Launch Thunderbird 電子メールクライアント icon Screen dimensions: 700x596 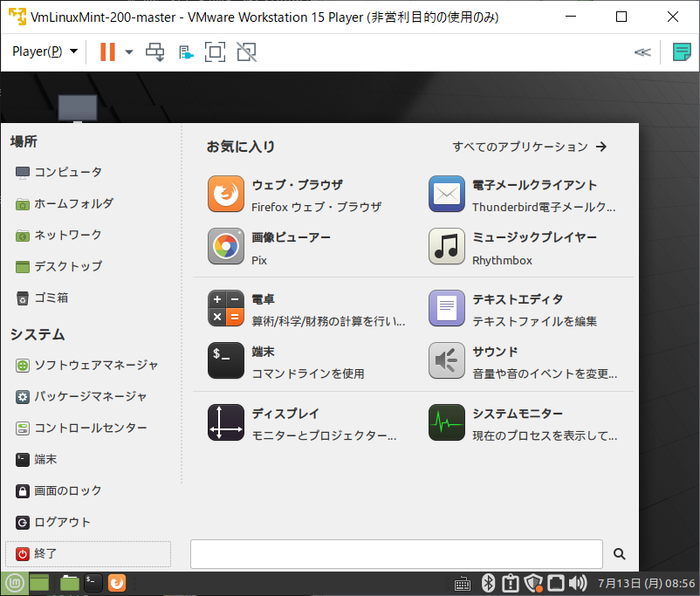[x=447, y=194]
